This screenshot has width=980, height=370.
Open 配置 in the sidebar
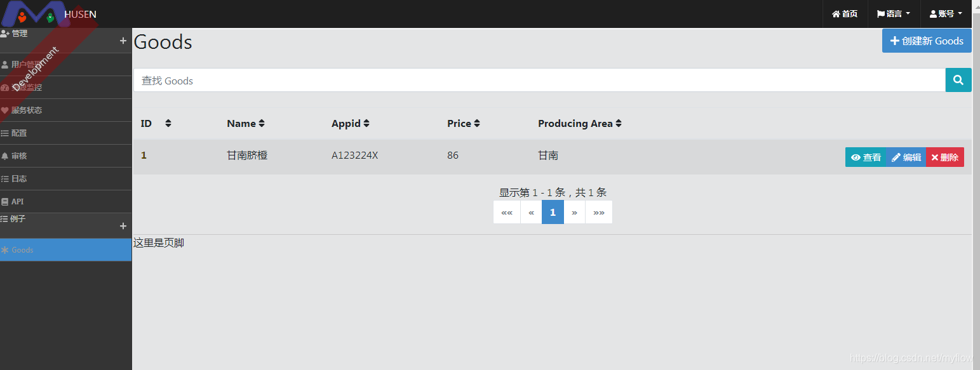pyautogui.click(x=66, y=133)
